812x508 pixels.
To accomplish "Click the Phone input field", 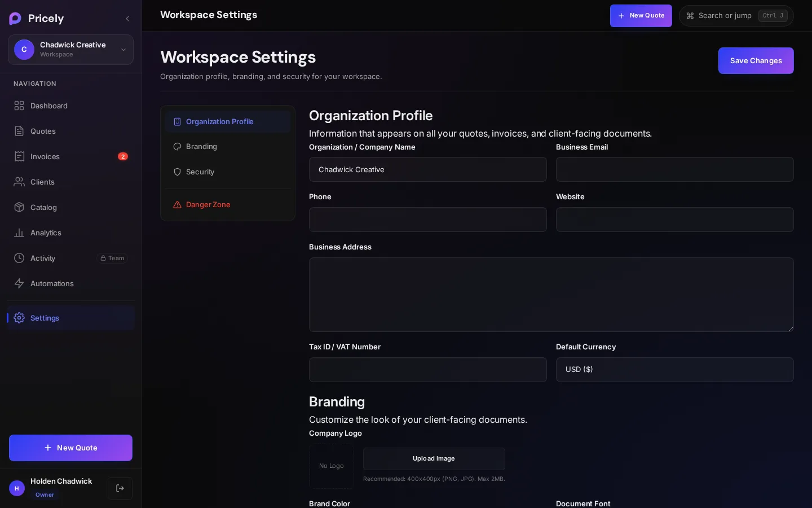I will 427,220.
